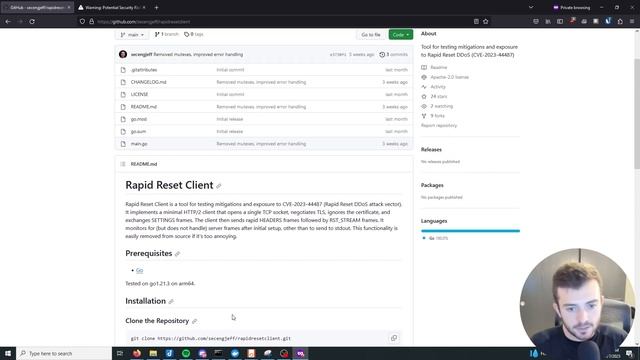Viewport: 640px width, 360px height.
Task: Close the GitHub browser tab
Action: click(68, 7)
